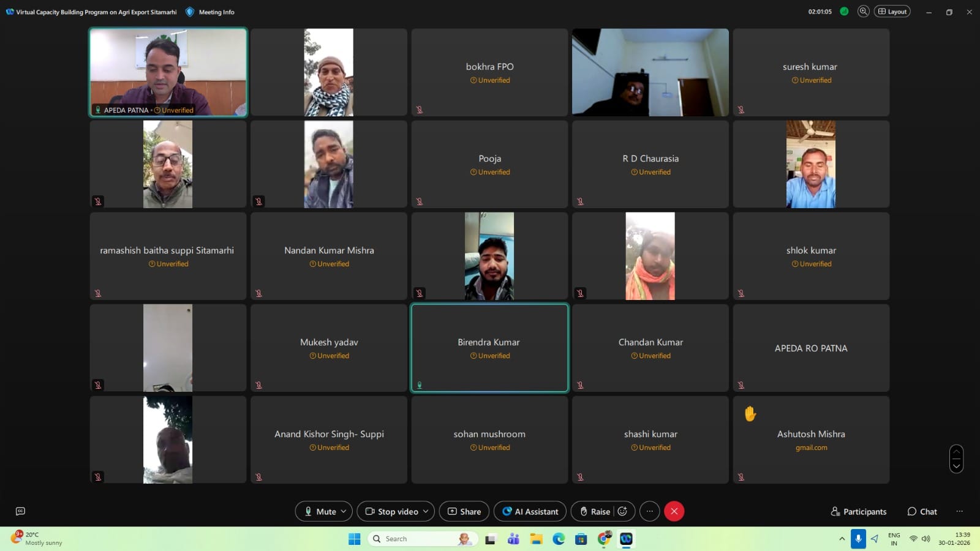Open the AI Assistant panel
The width and height of the screenshot is (980, 551).
pos(530,511)
